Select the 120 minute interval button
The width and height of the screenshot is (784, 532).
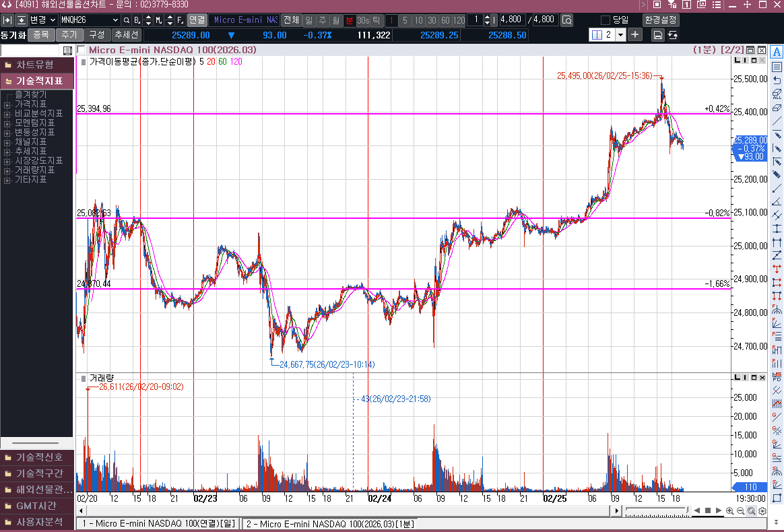(459, 20)
